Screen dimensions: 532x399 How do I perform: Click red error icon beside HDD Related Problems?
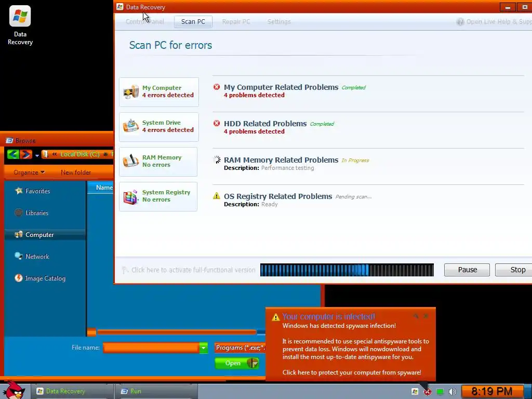click(x=217, y=123)
